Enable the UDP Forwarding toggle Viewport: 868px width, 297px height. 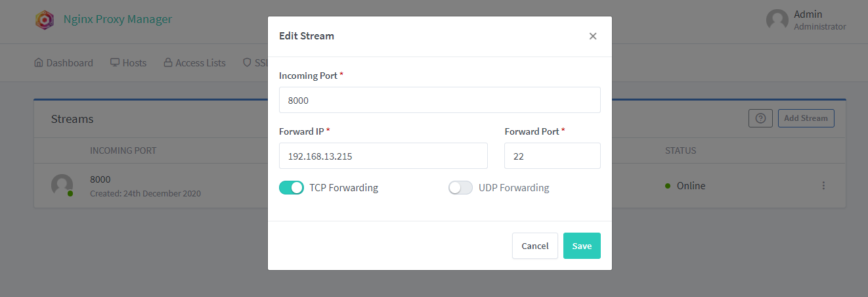point(460,188)
